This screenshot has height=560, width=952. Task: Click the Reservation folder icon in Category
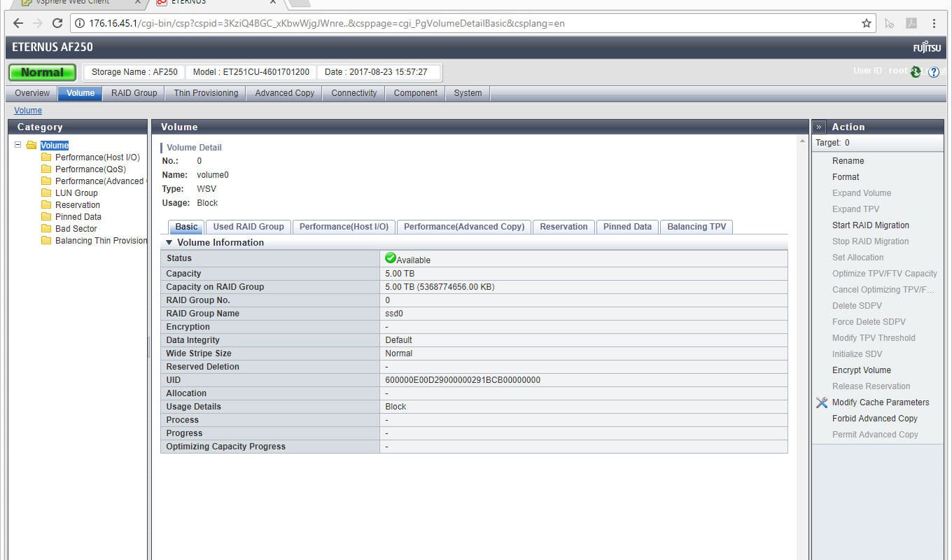click(46, 205)
